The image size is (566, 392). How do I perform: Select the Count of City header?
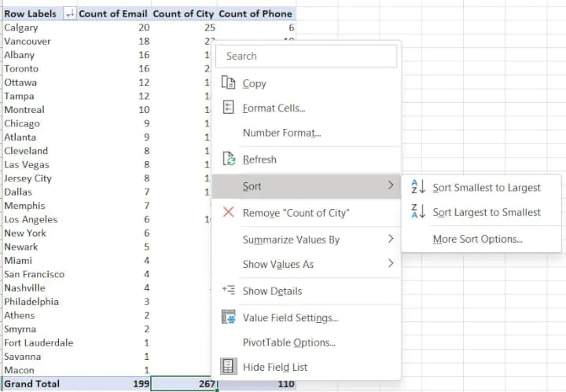click(183, 13)
